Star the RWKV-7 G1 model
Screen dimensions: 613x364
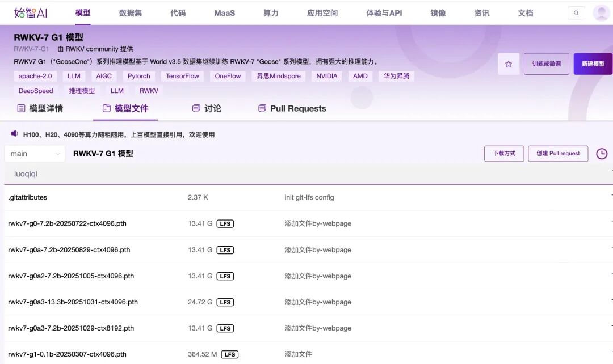click(x=508, y=64)
